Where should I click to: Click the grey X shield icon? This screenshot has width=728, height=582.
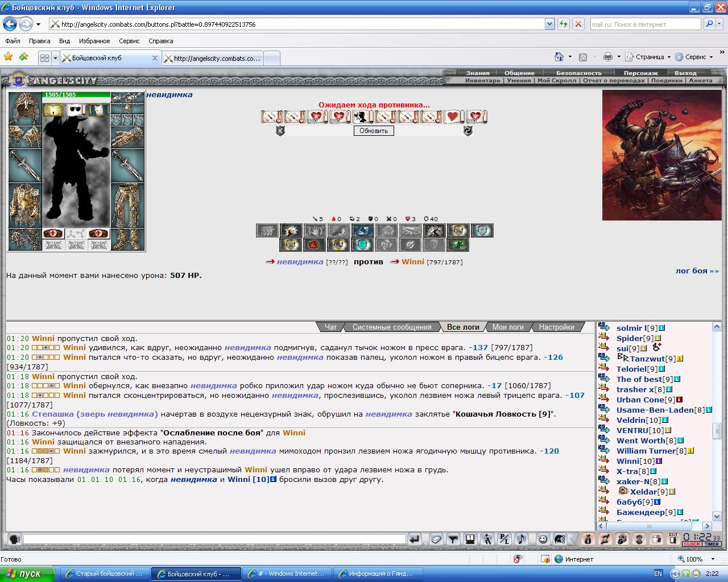click(x=280, y=131)
